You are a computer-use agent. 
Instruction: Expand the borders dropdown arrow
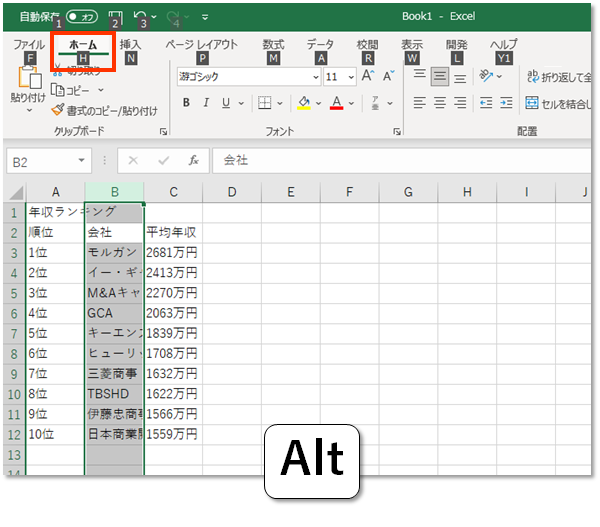pos(280,103)
